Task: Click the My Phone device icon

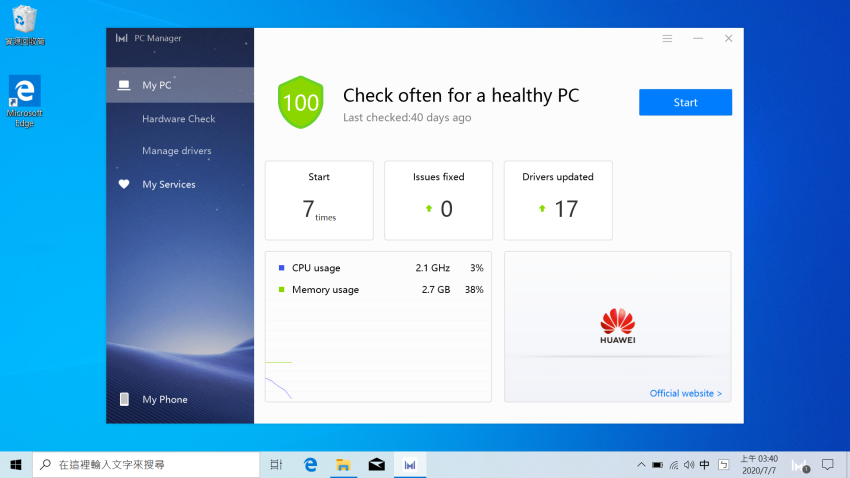Action: click(x=124, y=399)
